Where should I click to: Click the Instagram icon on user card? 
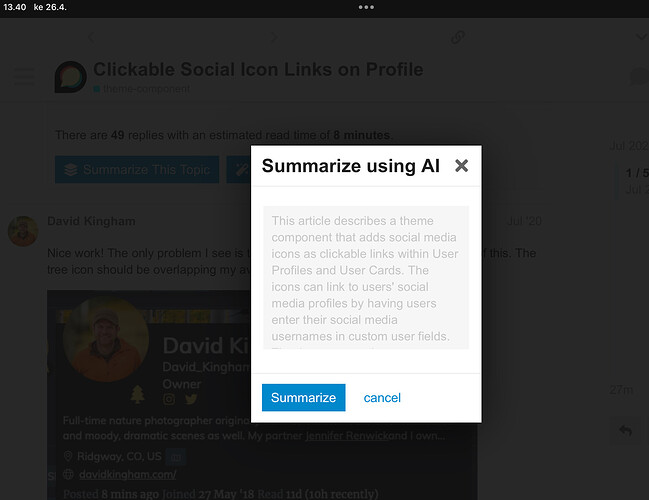click(169, 399)
